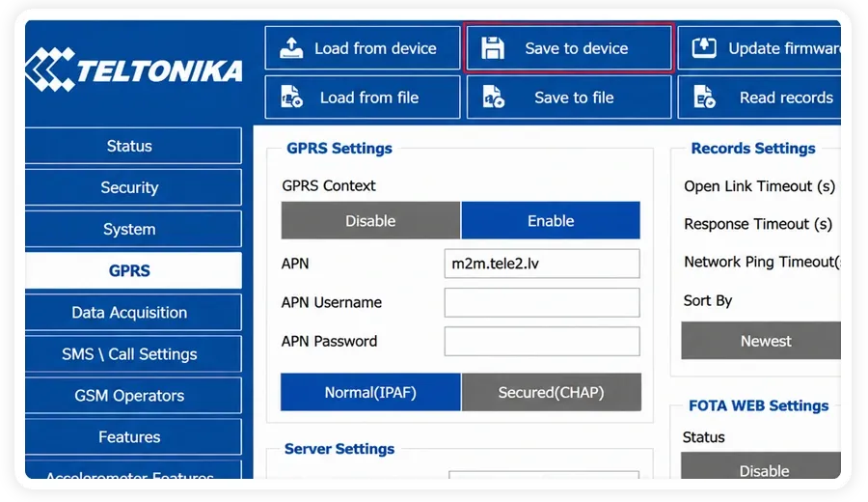Viewport: 868px width, 502px height.
Task: Open SMS \ Call Settings section
Action: click(x=133, y=353)
